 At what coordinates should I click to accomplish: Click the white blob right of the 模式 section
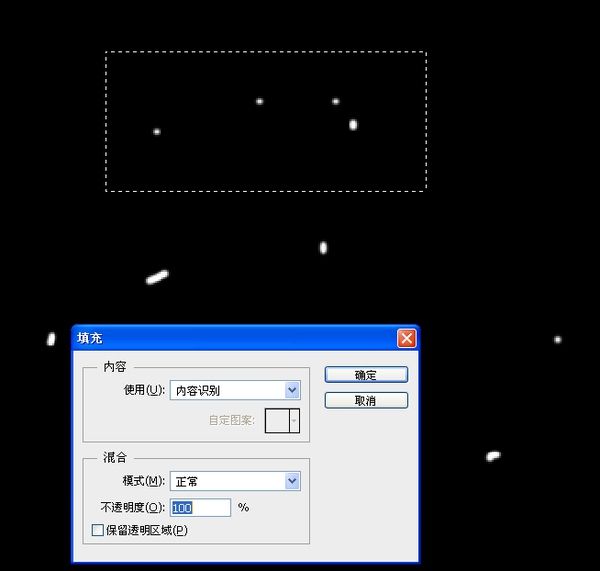(493, 456)
